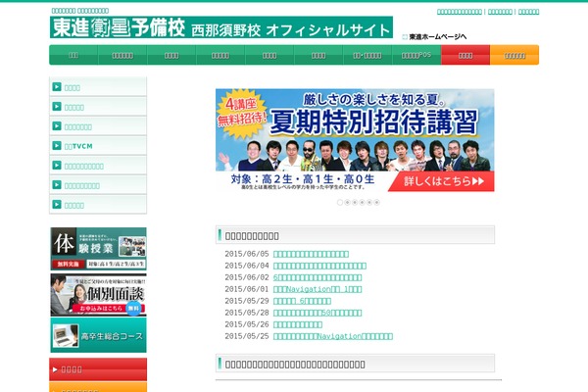This screenshot has width=588, height=392.
Task: Open the news link dated 2015/05/28
Action: (x=318, y=313)
